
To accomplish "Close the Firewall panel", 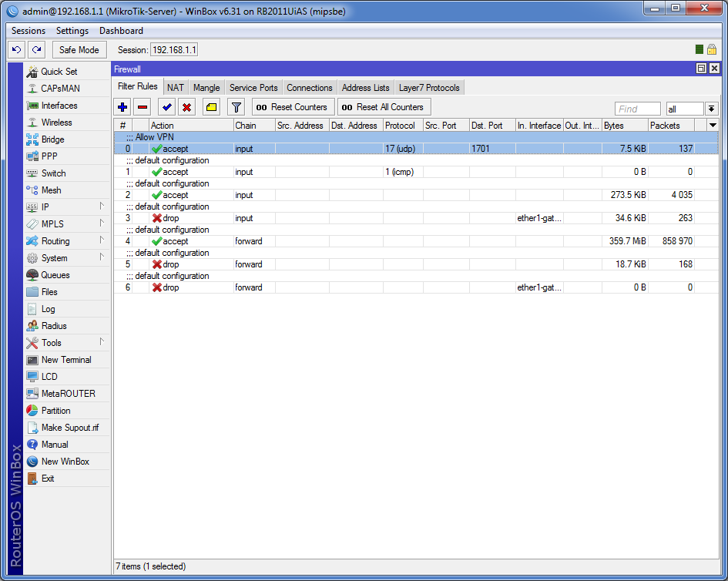I will [715, 69].
